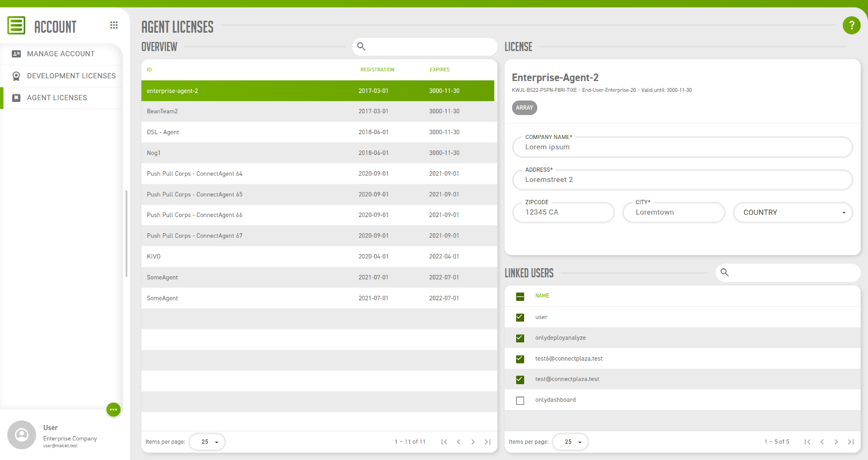Screen dimensions: 868x460
Task: Go to next page in Linked Users pagination
Action: 836,442
